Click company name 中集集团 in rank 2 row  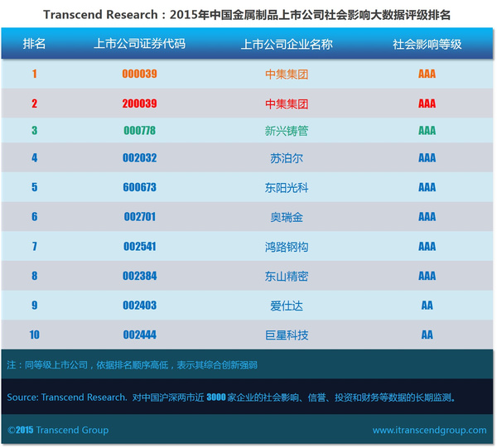coord(287,104)
